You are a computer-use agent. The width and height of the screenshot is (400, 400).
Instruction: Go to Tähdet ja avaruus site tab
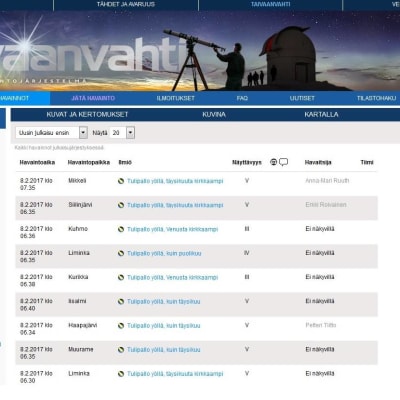coord(126,4)
